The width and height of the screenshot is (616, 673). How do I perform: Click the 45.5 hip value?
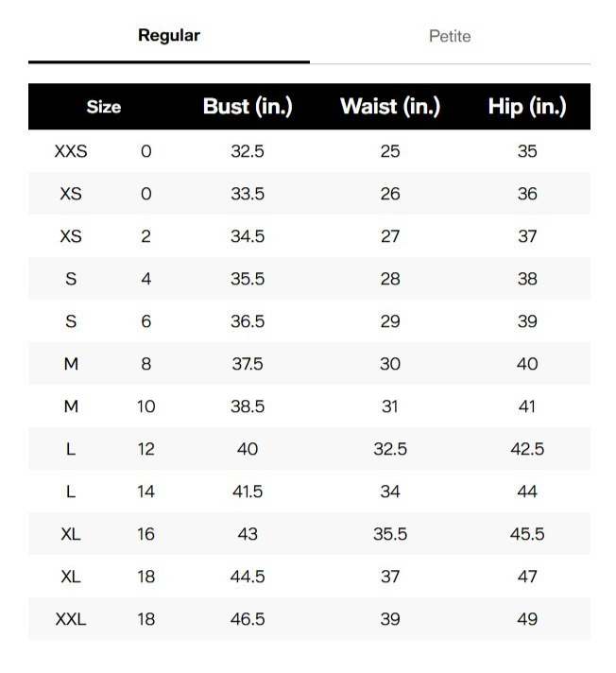(x=527, y=534)
